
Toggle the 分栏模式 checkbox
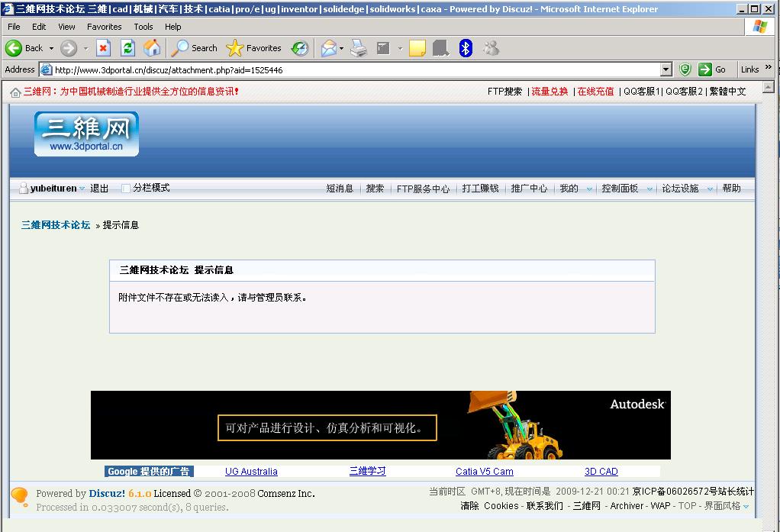(126, 188)
